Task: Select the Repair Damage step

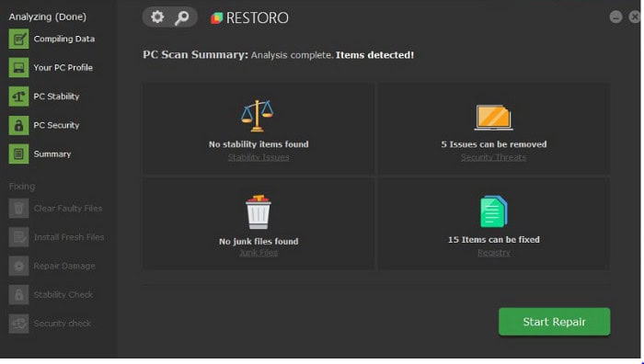Action: (52, 266)
